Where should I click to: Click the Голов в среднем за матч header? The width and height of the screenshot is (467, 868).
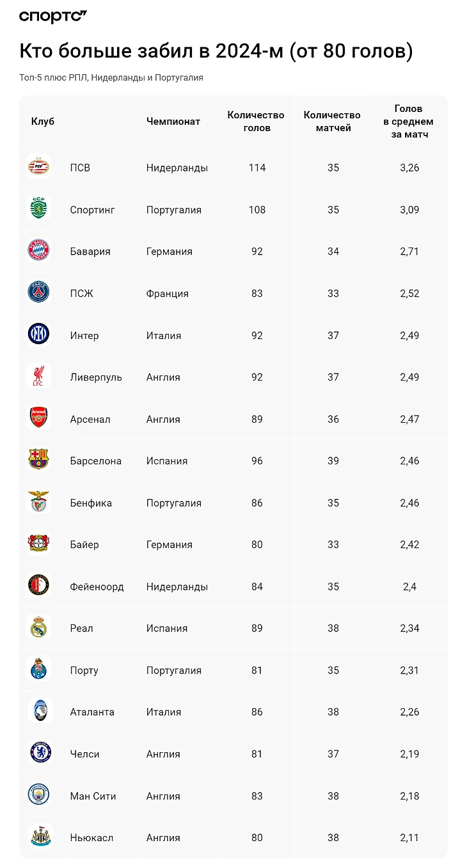pyautogui.click(x=408, y=122)
